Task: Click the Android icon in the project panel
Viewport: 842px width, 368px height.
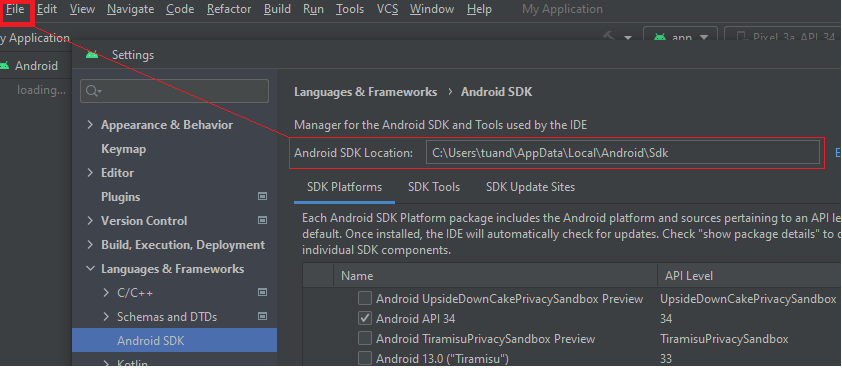Action: coord(4,66)
